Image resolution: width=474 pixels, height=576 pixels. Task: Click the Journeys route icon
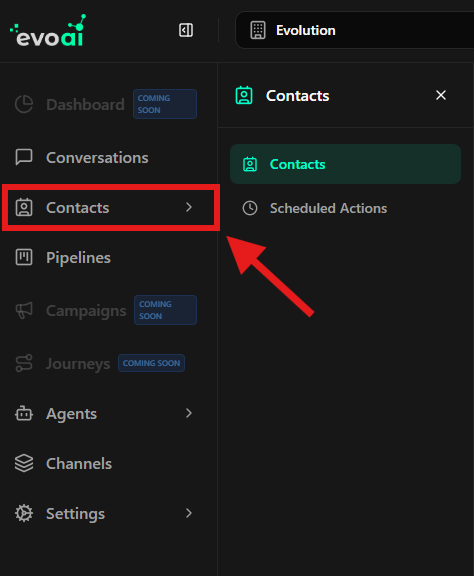coord(24,363)
